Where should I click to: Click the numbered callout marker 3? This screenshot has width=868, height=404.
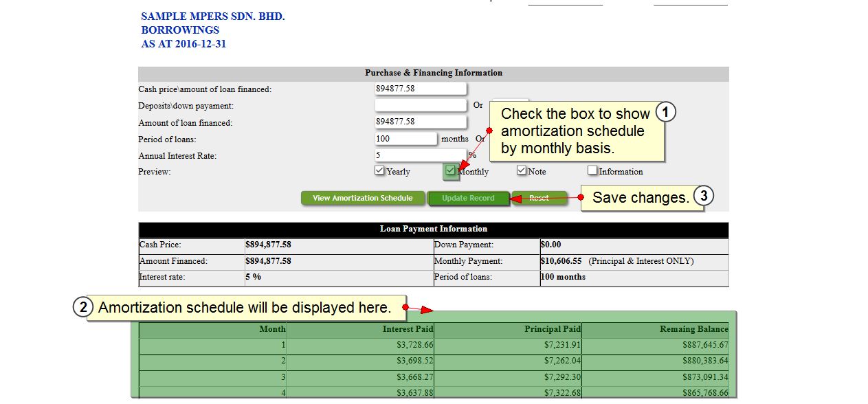pyautogui.click(x=704, y=196)
